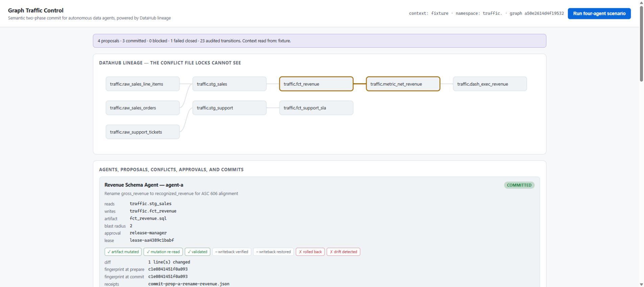This screenshot has height=287, width=644.
Task: Click the blast radius value 2
Action: (x=131, y=226)
